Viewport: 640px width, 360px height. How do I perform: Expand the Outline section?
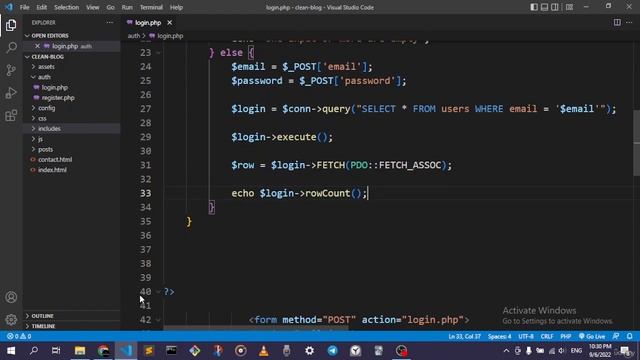42,316
